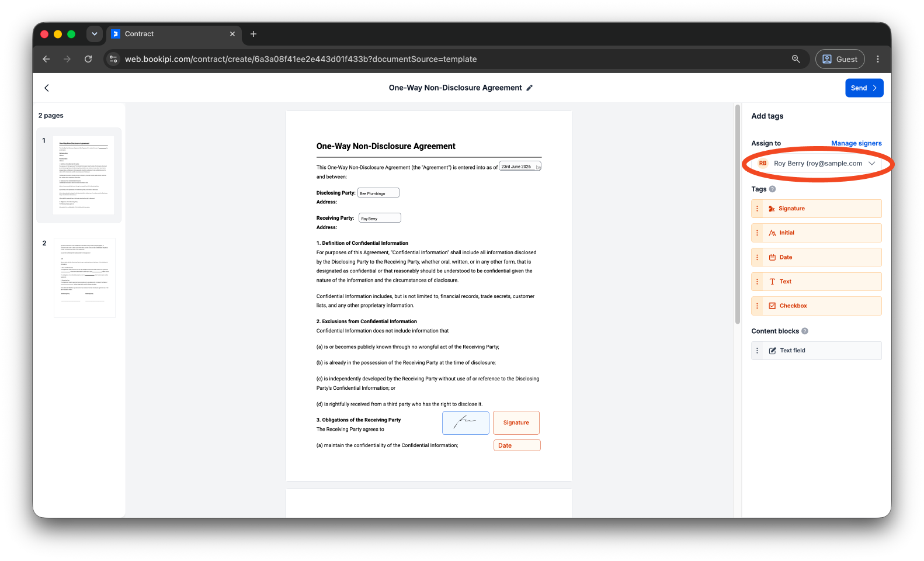
Task: Grab handle dots on the Checkbox tag
Action: [x=758, y=306]
